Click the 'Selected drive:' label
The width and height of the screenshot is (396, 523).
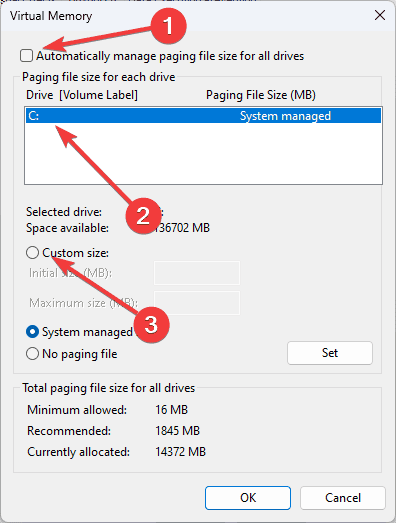(64, 212)
